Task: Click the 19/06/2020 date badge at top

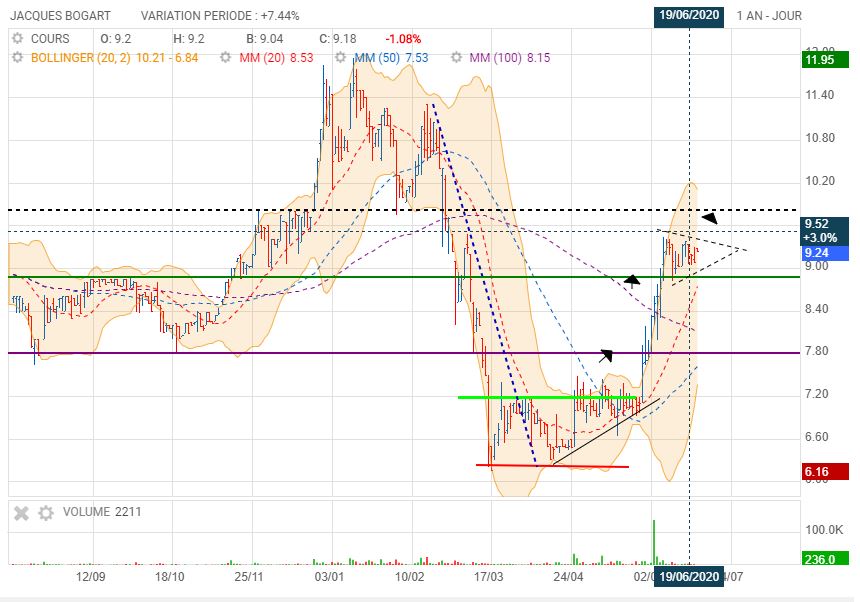Action: (689, 15)
